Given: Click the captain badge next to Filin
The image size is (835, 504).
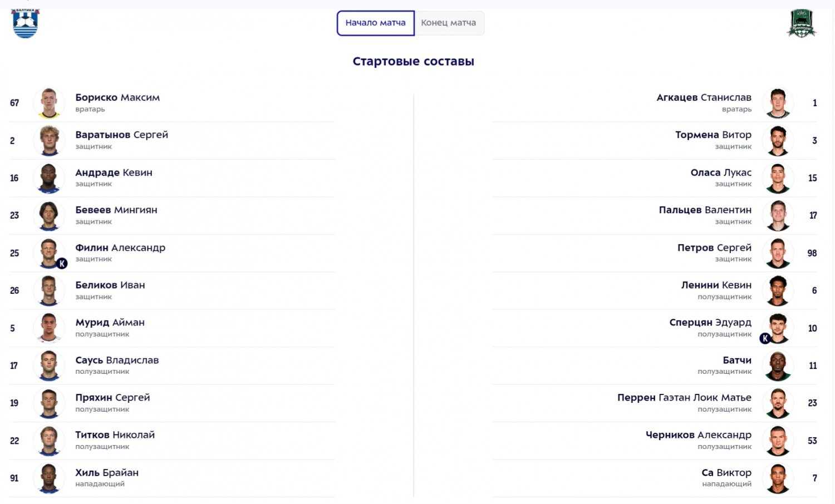Looking at the screenshot, I should click(x=62, y=264).
